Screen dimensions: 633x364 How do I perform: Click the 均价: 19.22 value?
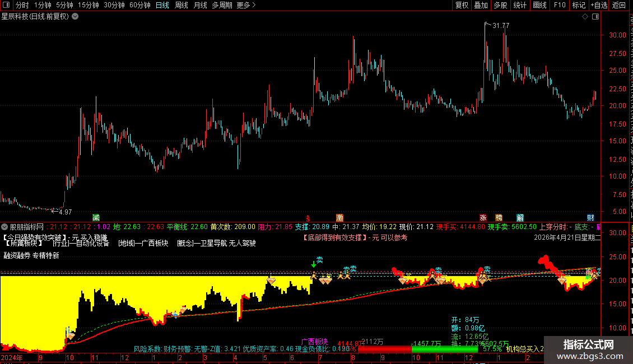379,227
